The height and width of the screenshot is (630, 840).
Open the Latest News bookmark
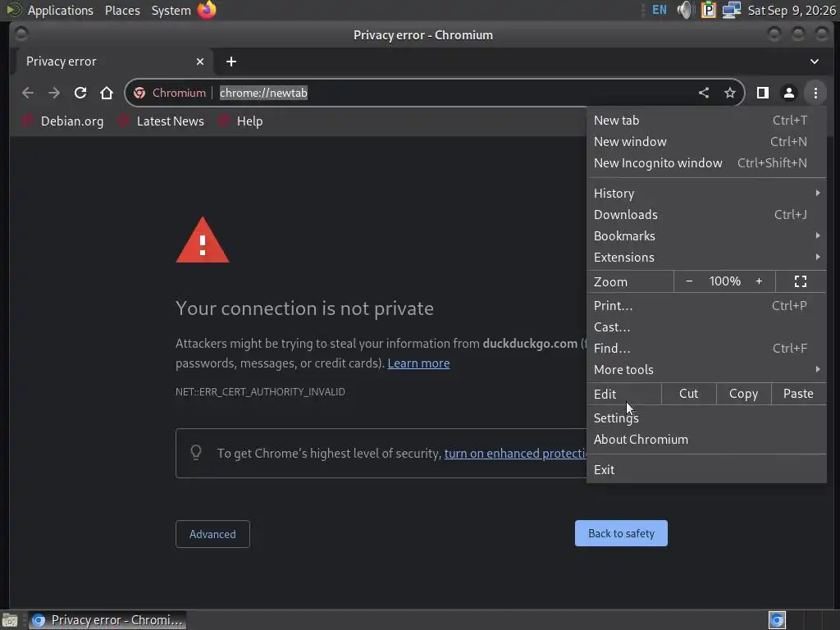(162, 121)
